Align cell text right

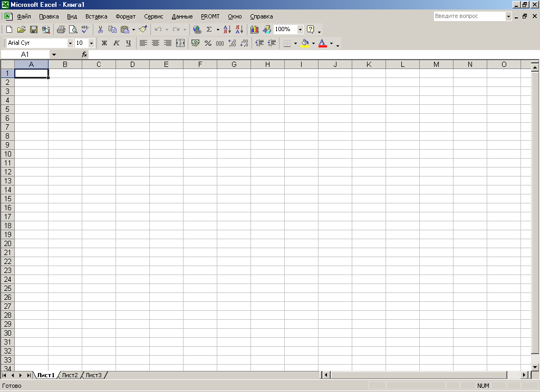click(x=168, y=43)
